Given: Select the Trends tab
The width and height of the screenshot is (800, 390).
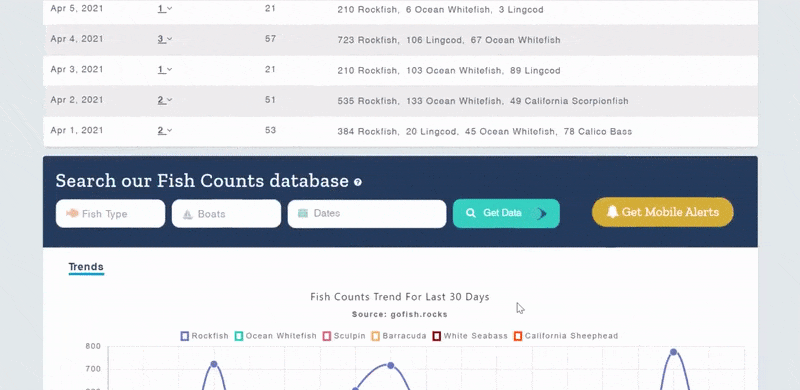Looking at the screenshot, I should [86, 267].
